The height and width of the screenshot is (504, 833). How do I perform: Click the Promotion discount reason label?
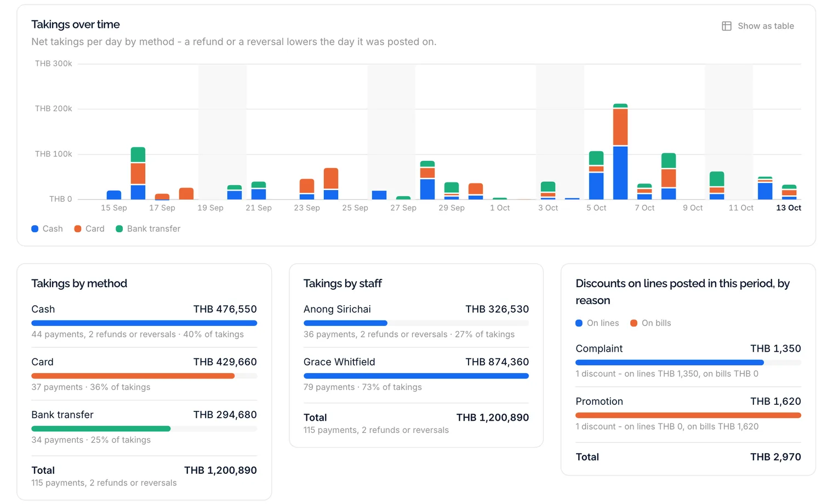599,402
